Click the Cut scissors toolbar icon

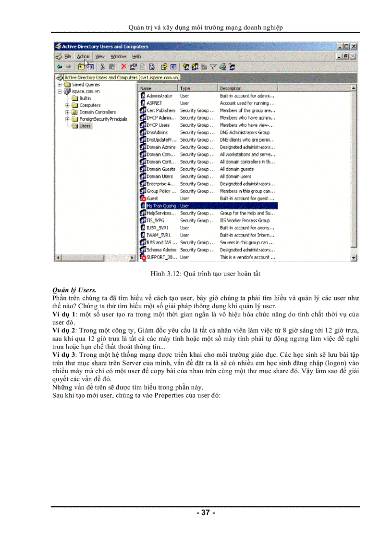pyautogui.click(x=102, y=67)
